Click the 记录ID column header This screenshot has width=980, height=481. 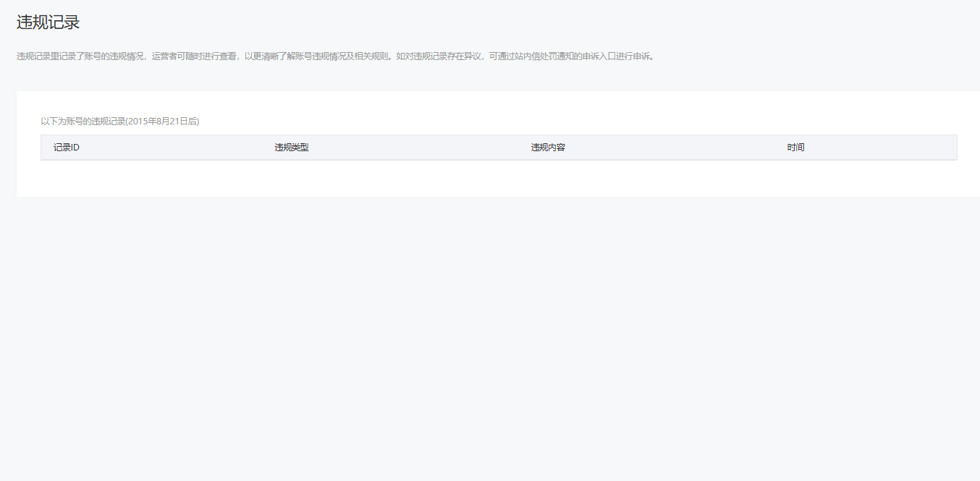[x=66, y=148]
